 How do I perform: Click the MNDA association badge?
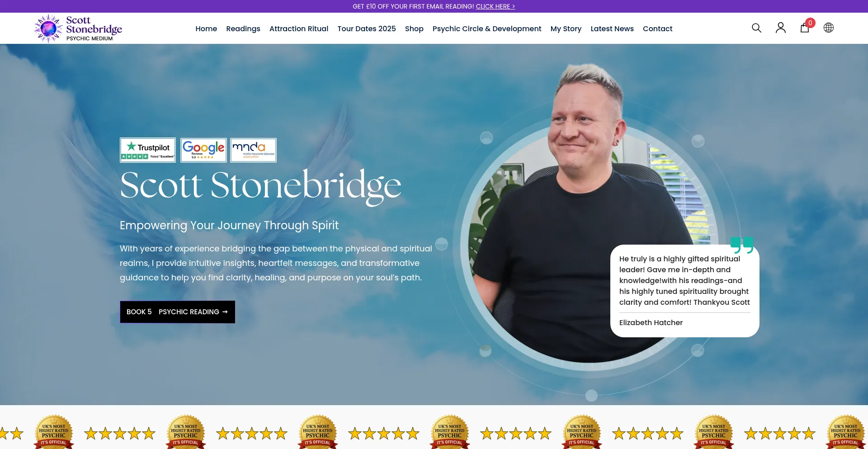coord(253,150)
